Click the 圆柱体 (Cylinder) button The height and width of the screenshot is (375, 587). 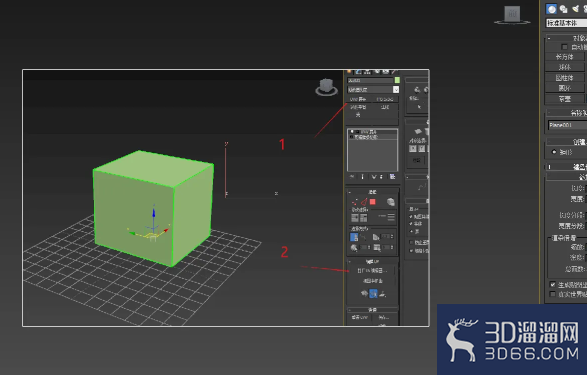click(565, 78)
